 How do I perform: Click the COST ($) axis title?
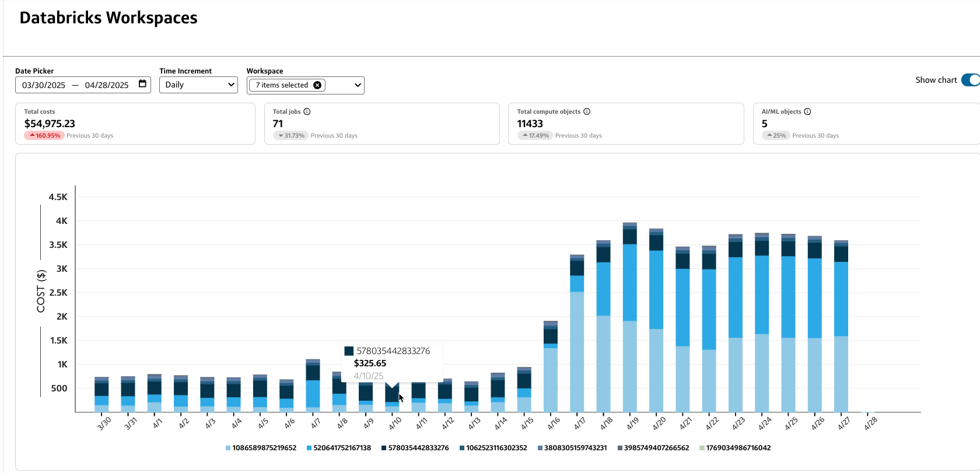pyautogui.click(x=41, y=292)
